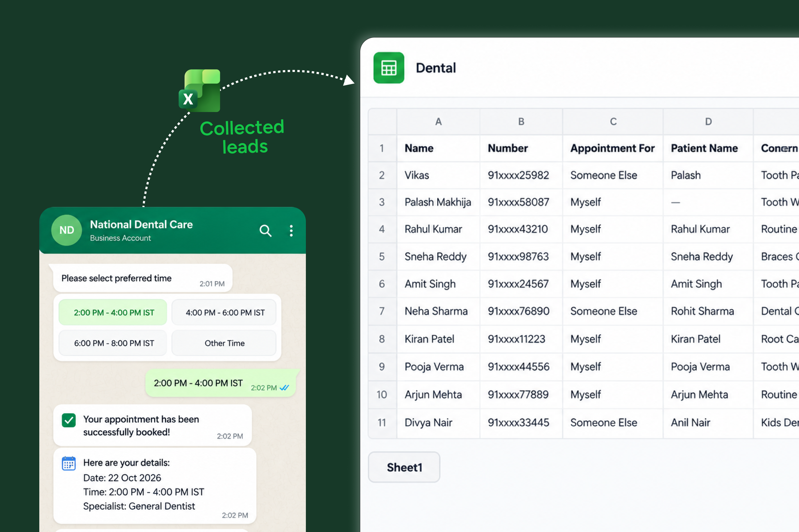Click the 'Anil Nair' patient name cell
The height and width of the screenshot is (532, 799).
point(708,423)
